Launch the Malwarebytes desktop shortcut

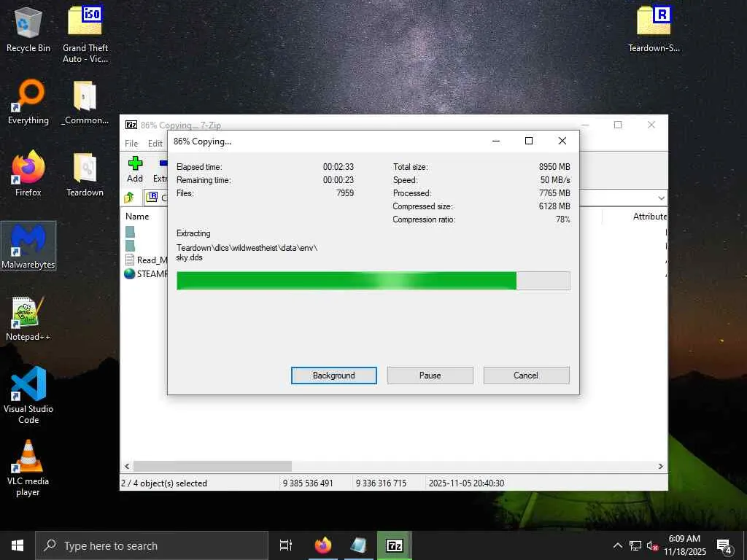pyautogui.click(x=28, y=246)
